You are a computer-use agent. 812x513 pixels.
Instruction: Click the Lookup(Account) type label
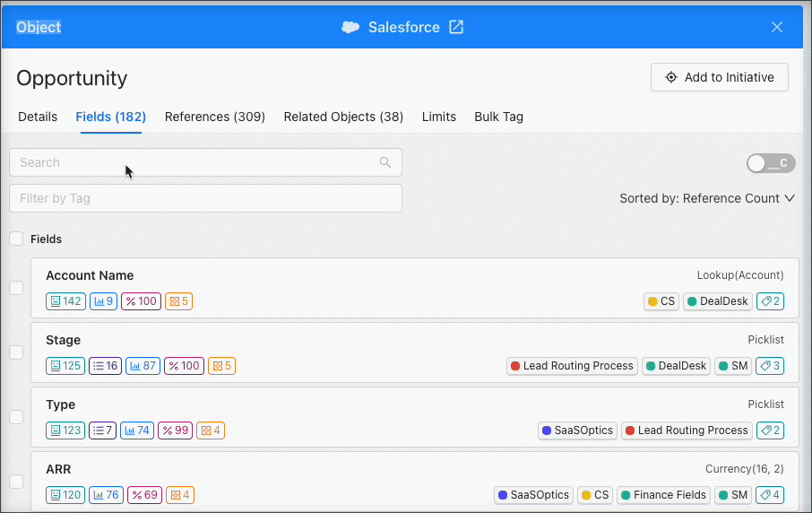coord(740,275)
